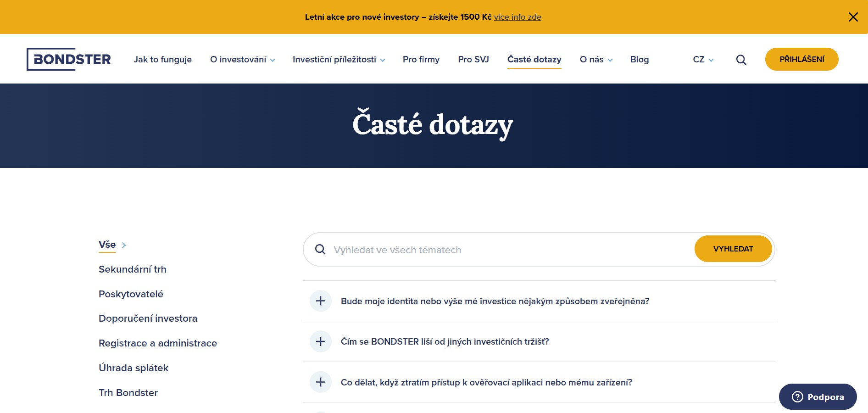The height and width of the screenshot is (413, 868).
Task: Select the 'Registrace a administrace' category
Action: [x=158, y=343]
